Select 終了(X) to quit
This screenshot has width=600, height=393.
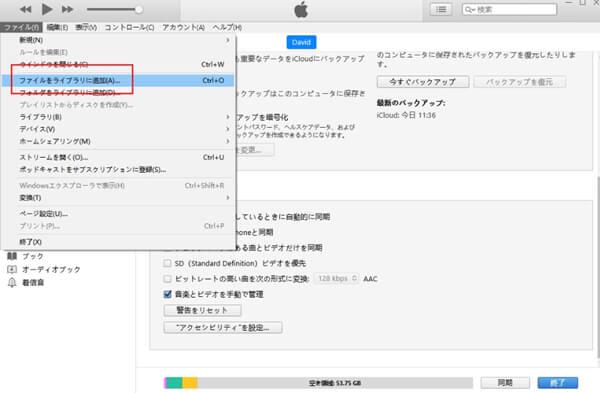click(x=119, y=242)
